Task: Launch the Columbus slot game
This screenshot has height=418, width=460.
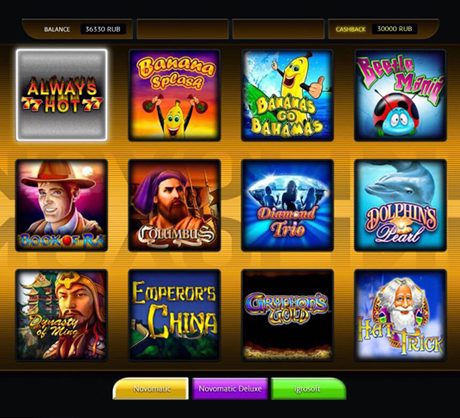Action: (174, 205)
